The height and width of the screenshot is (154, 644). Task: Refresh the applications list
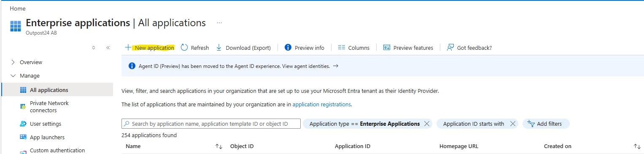point(195,48)
